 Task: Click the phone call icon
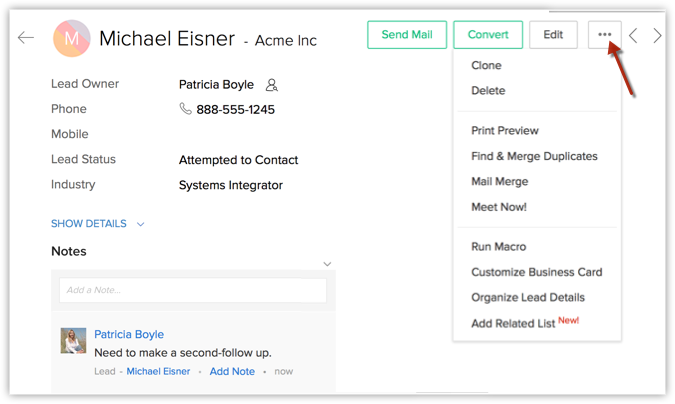pyautogui.click(x=185, y=109)
